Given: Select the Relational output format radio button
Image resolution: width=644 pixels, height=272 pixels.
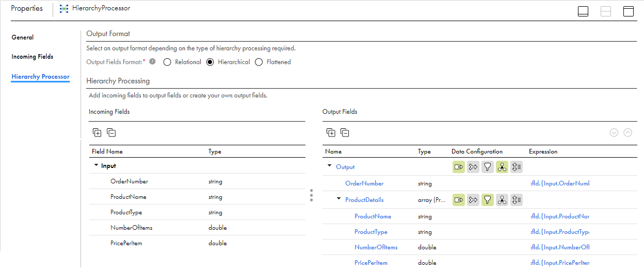Looking at the screenshot, I should pyautogui.click(x=167, y=62).
